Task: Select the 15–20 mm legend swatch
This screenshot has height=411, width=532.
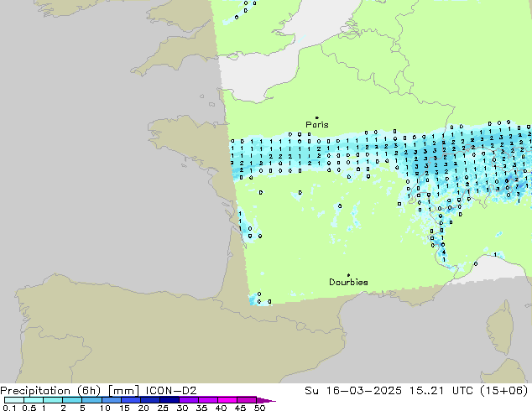Action: click(130, 400)
